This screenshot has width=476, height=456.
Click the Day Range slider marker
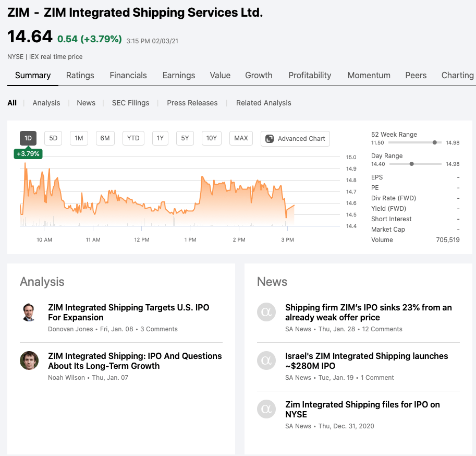[x=412, y=164]
